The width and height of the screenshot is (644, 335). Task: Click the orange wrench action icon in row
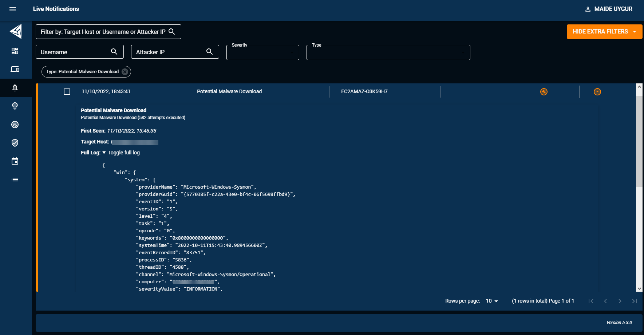pyautogui.click(x=544, y=92)
